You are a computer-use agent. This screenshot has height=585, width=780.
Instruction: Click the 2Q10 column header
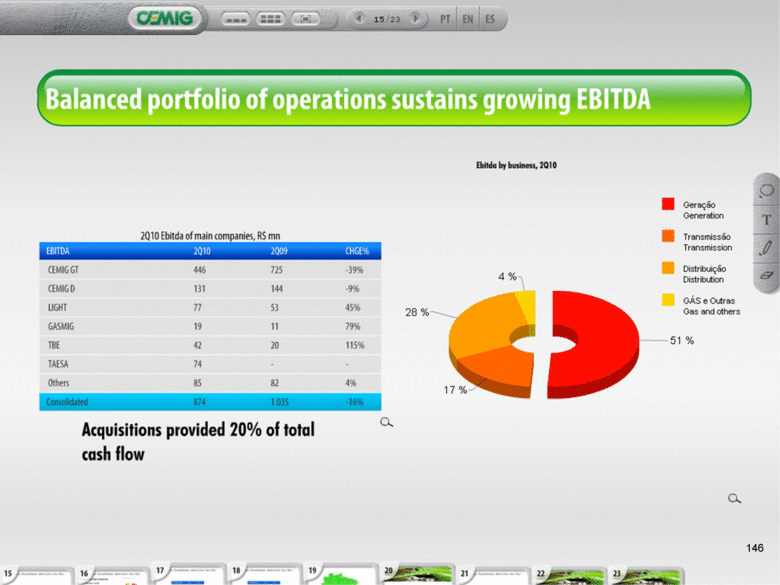[x=202, y=251]
